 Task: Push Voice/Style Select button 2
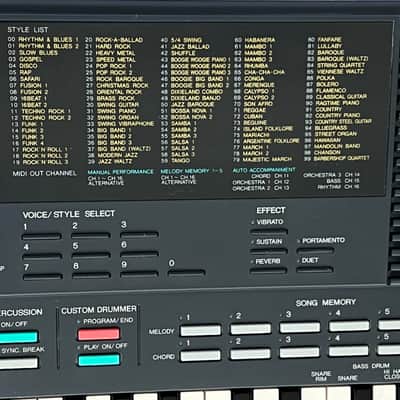[91, 235]
